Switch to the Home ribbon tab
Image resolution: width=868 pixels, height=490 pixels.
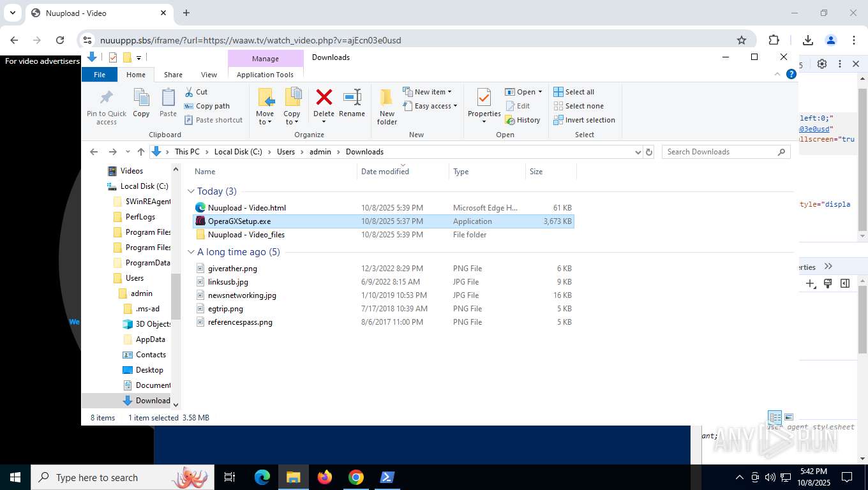click(136, 75)
